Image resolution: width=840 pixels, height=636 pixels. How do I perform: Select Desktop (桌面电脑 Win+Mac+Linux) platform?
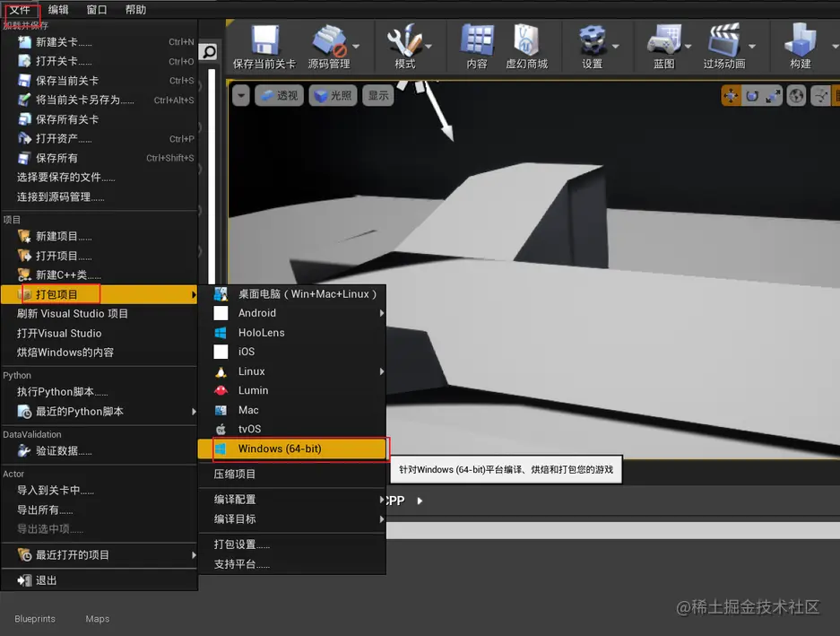click(292, 294)
